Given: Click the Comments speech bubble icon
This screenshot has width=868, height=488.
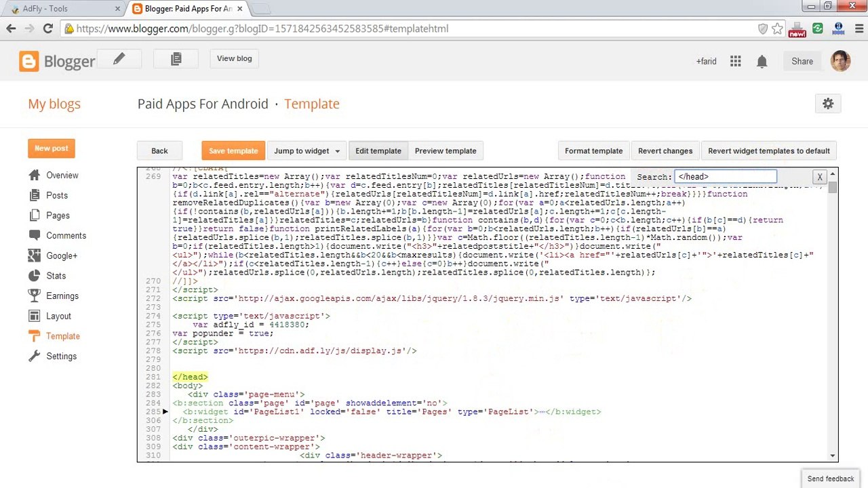Looking at the screenshot, I should point(34,235).
